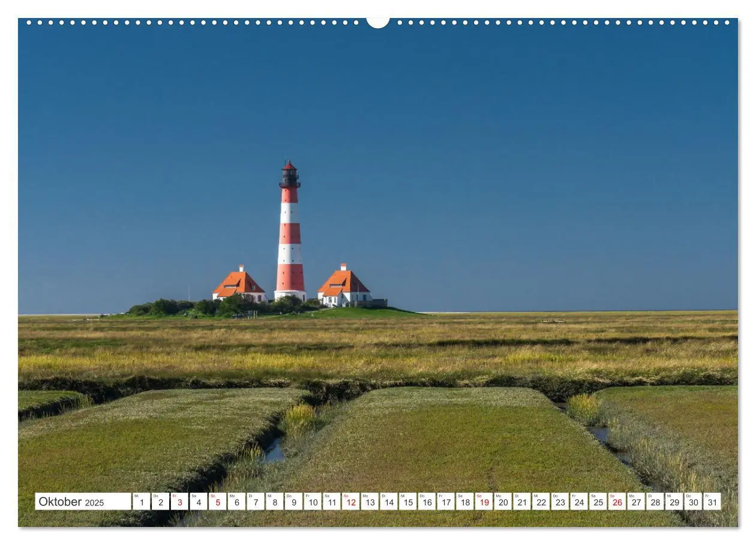The height and width of the screenshot is (545, 756).
Task: Click the red Sunday date 5
Action: (x=217, y=502)
